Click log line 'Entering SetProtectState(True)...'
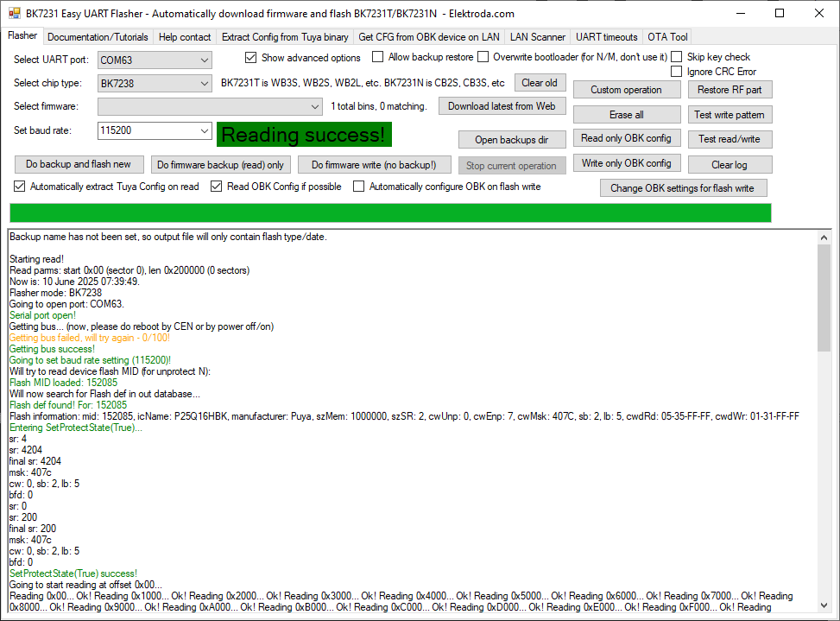This screenshot has width=840, height=621. pyautogui.click(x=75, y=428)
